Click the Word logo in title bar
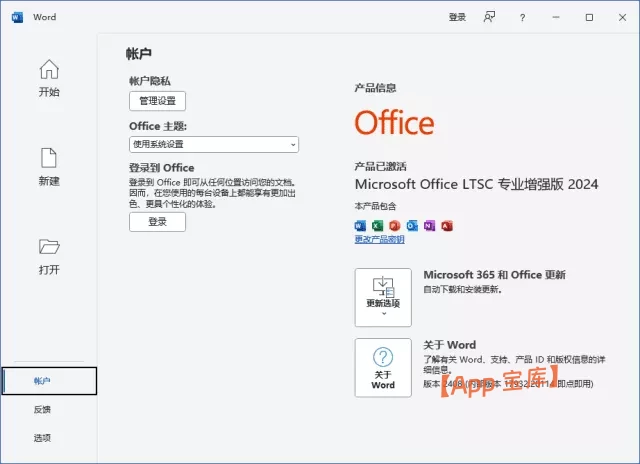The width and height of the screenshot is (640, 464). (17, 17)
